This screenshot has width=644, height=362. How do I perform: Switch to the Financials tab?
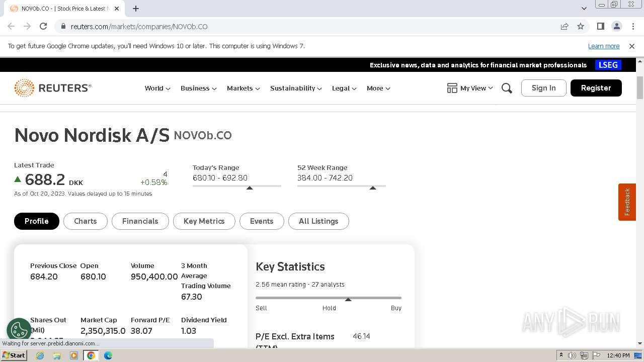point(140,221)
